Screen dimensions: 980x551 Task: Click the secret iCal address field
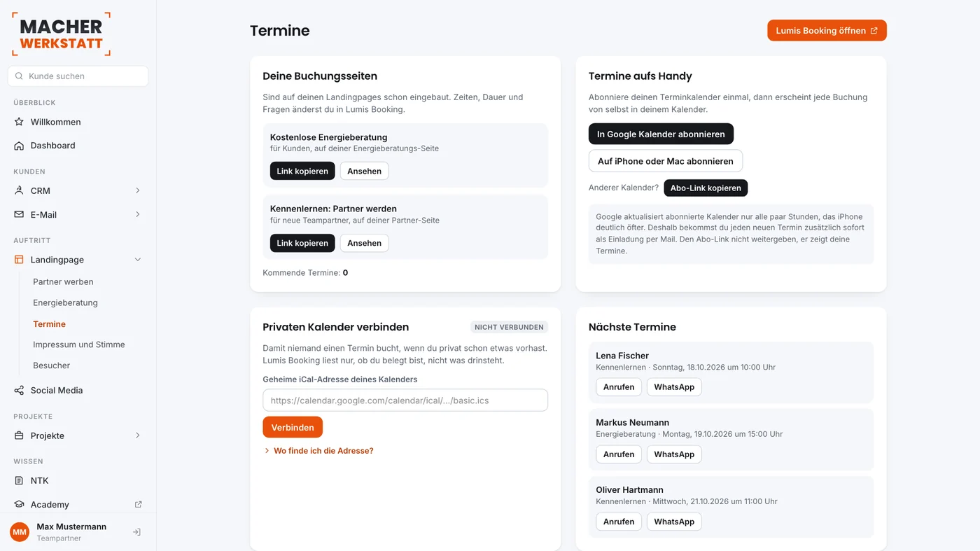click(x=405, y=400)
